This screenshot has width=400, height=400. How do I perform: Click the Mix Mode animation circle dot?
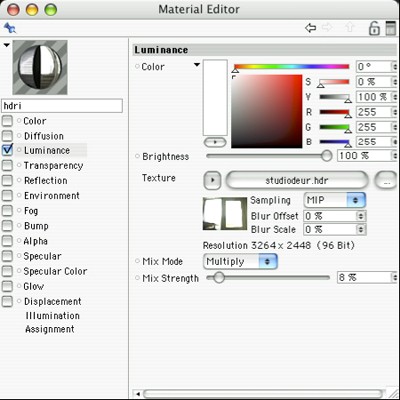[137, 261]
